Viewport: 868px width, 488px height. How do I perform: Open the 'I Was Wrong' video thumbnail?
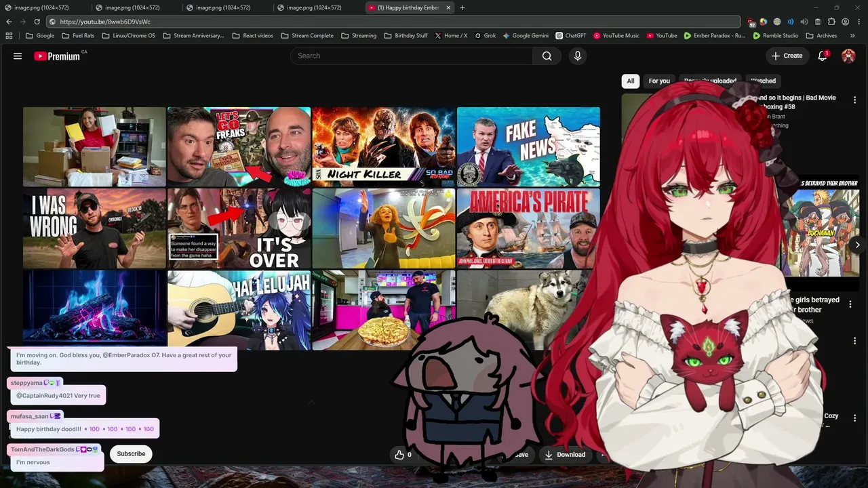point(94,228)
